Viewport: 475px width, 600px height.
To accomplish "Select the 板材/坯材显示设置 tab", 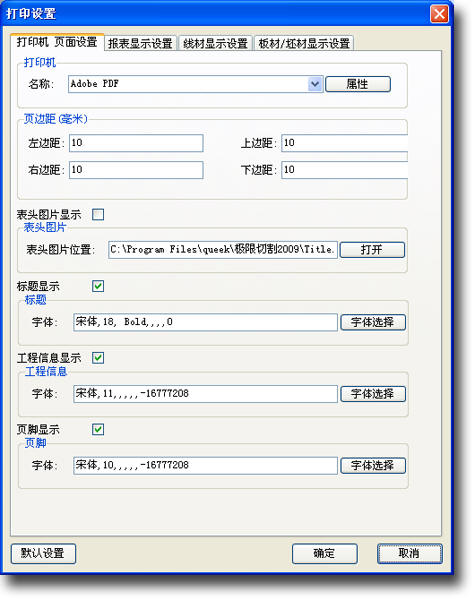I will point(304,43).
